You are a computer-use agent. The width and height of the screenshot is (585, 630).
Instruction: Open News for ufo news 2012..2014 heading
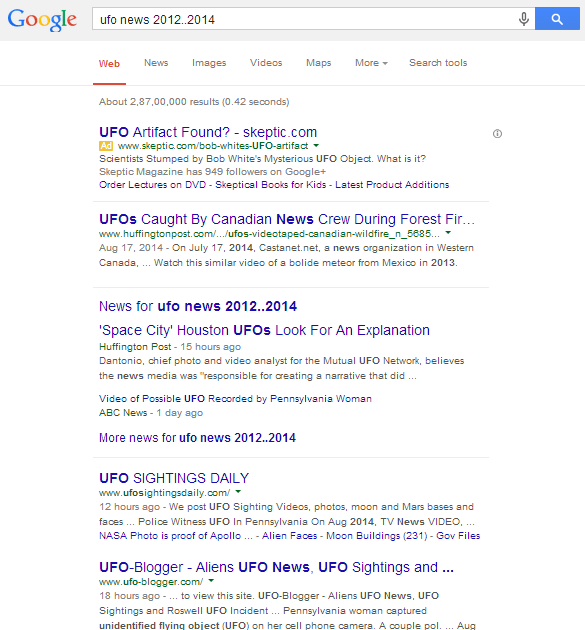(x=198, y=306)
